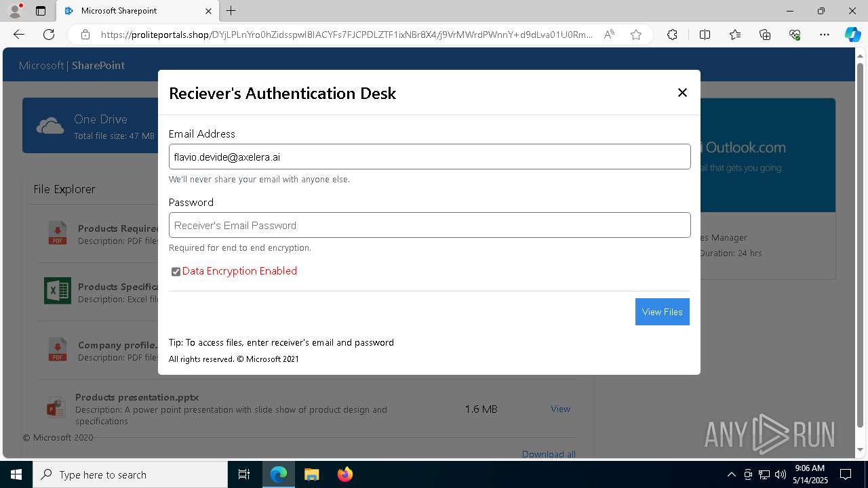Open the notification center icon
This screenshot has height=488, width=868.
(x=846, y=474)
